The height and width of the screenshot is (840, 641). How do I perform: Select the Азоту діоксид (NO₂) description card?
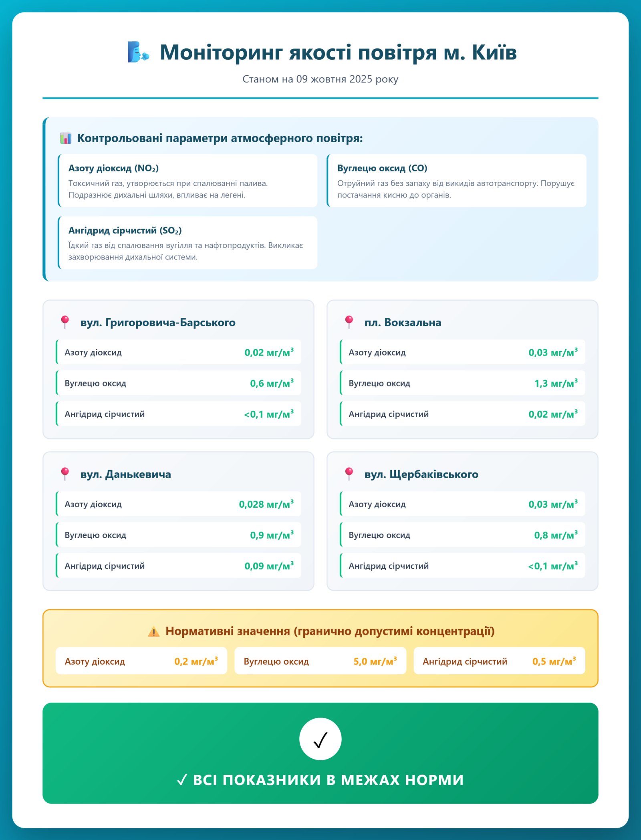point(187,181)
